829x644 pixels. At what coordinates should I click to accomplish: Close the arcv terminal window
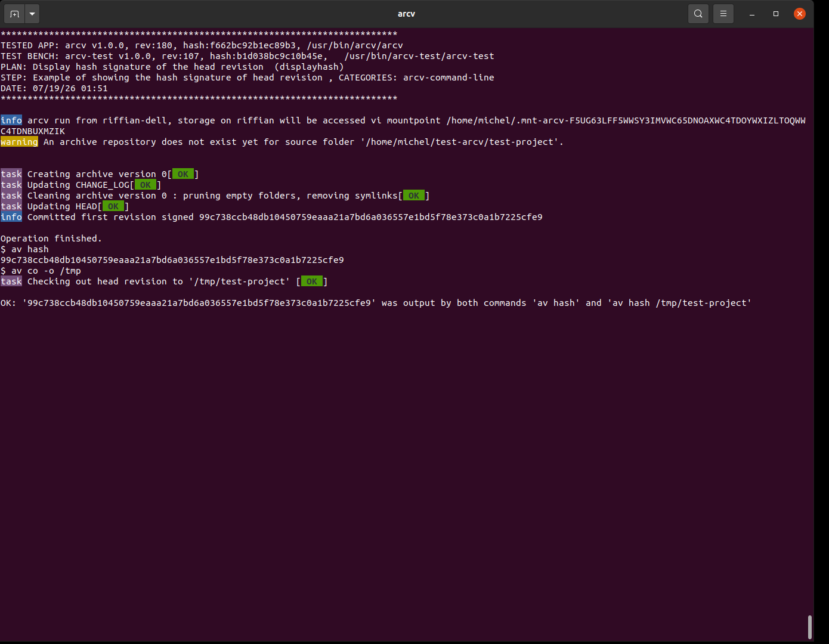point(800,13)
